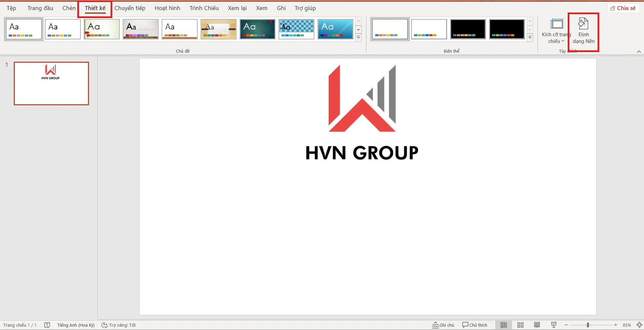
Task: Open Kích cỡ trang chiếu dropdown
Action: pyautogui.click(x=556, y=31)
